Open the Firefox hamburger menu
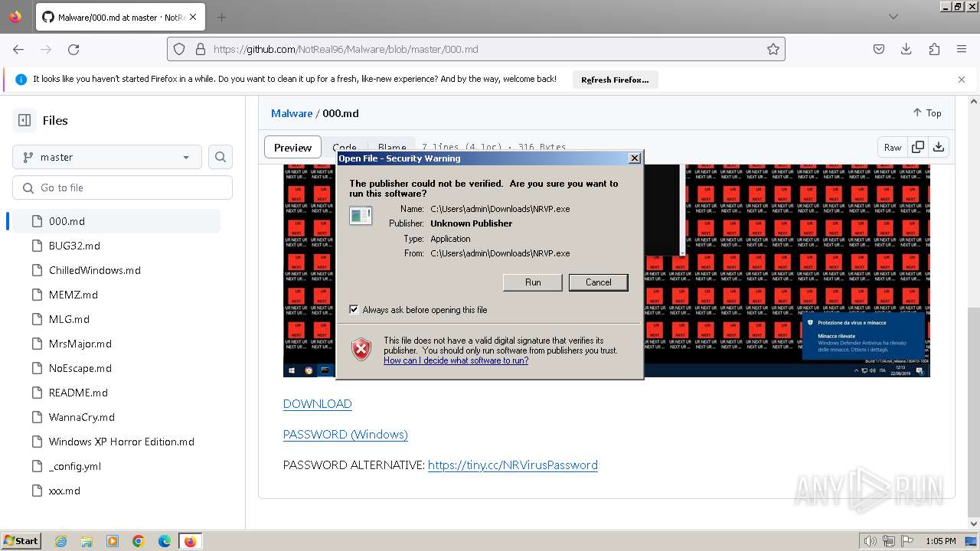980x551 pixels. click(962, 49)
